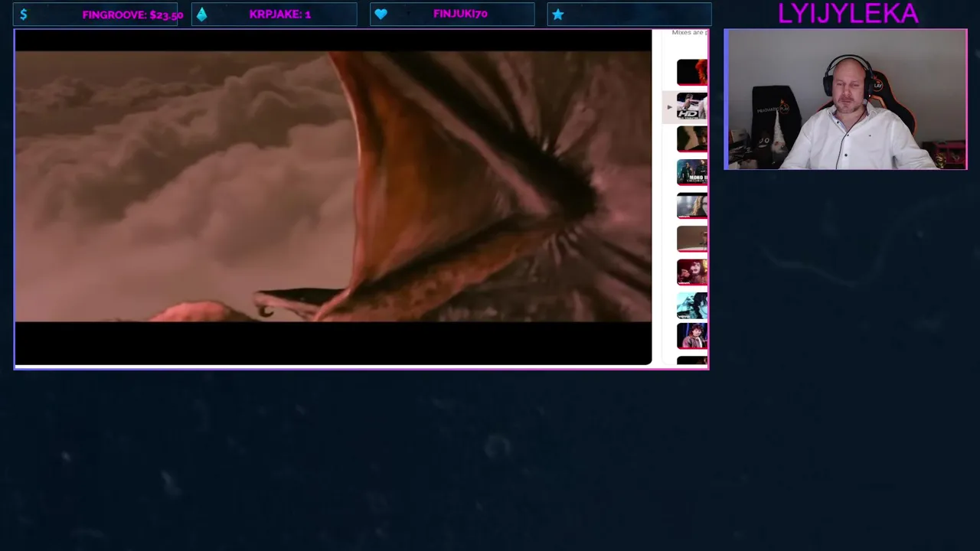Click the now-playing arrow beside HD thumbnail

[x=670, y=106]
